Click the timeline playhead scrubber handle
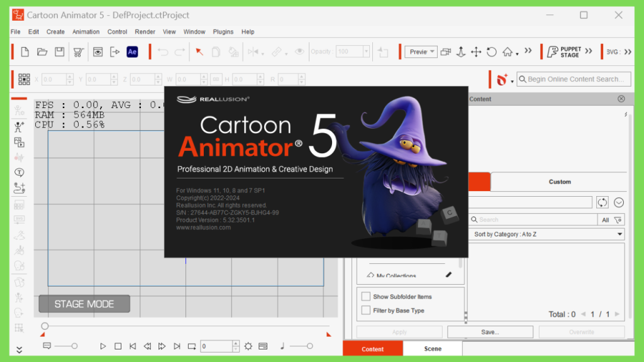Screen dimensions: 644x362 (45, 326)
